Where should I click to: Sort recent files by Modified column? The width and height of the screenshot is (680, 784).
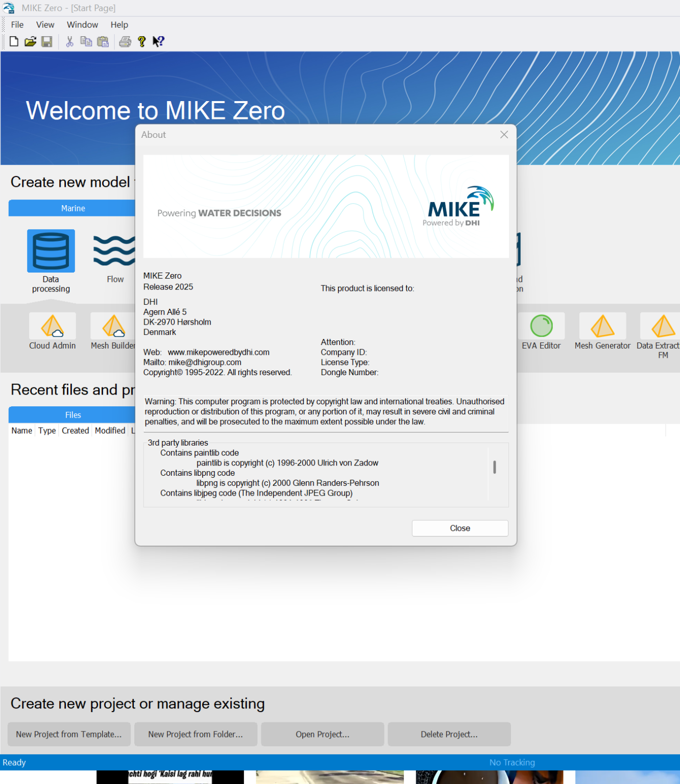tap(110, 431)
